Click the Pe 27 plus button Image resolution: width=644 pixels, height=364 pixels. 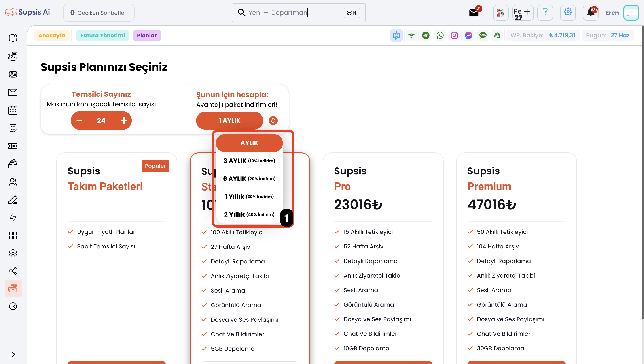523,13
